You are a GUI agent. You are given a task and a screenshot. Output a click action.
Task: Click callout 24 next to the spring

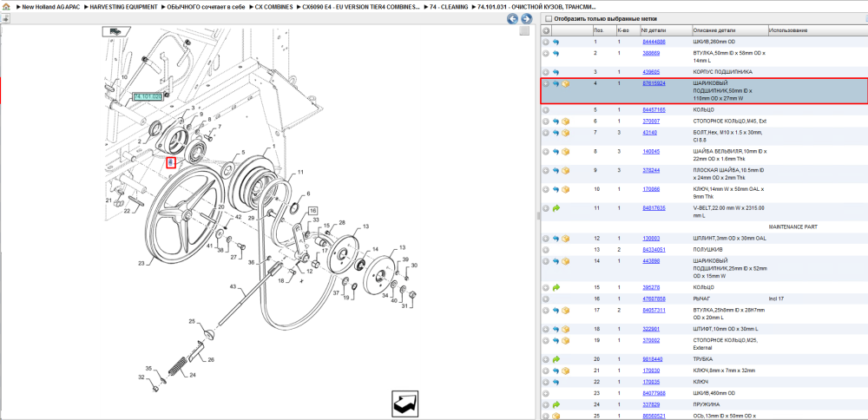coord(193,375)
